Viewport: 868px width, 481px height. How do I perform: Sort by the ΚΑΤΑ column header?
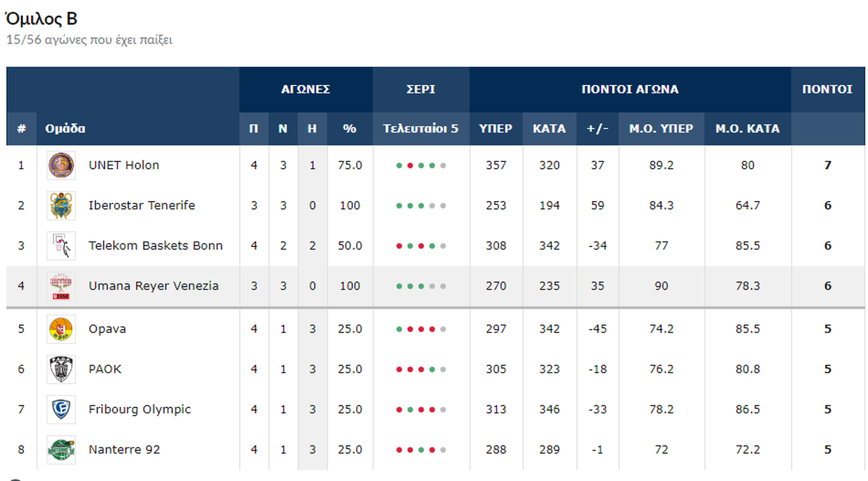549,129
